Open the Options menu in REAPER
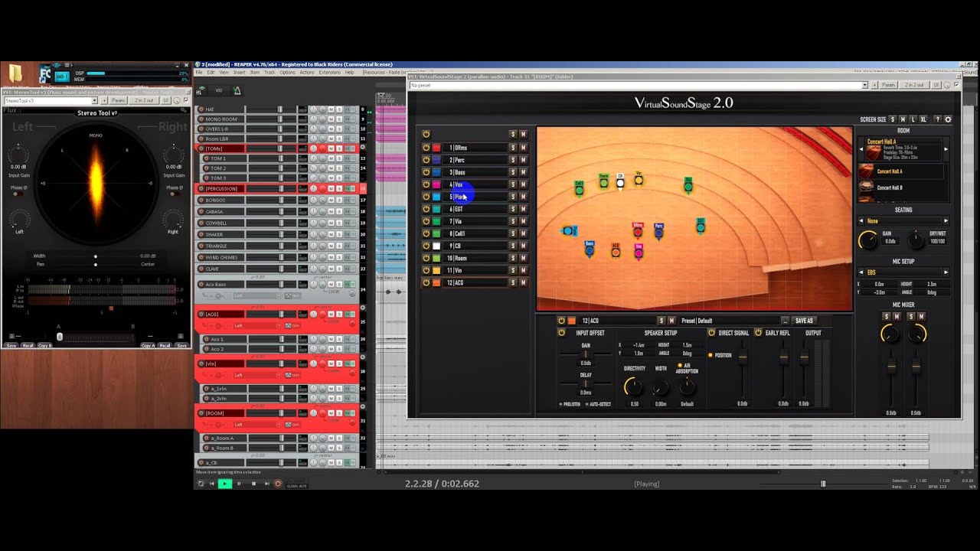 click(x=287, y=73)
